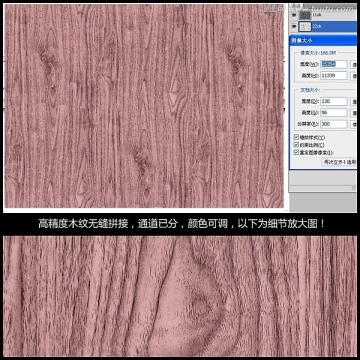The width and height of the screenshot is (360, 360).
Task: Toggle the Scale Styles (缩放样式) checkbox
Action: pos(296,137)
